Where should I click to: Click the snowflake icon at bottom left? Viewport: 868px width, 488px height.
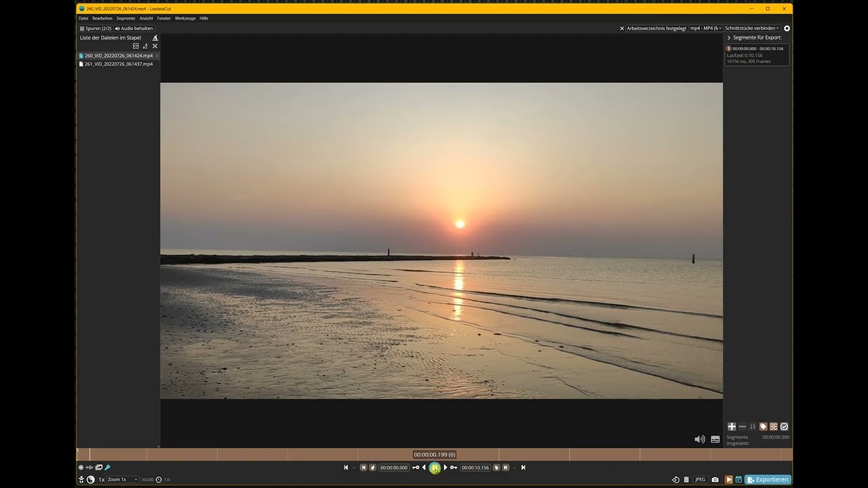(81, 468)
